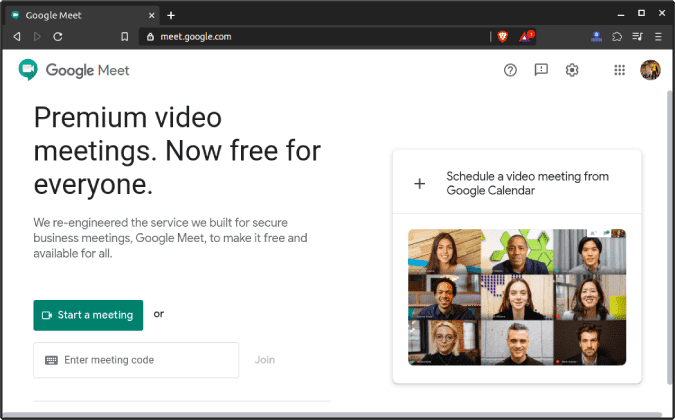Maximize the browser window
675x420 pixels.
tap(641, 14)
